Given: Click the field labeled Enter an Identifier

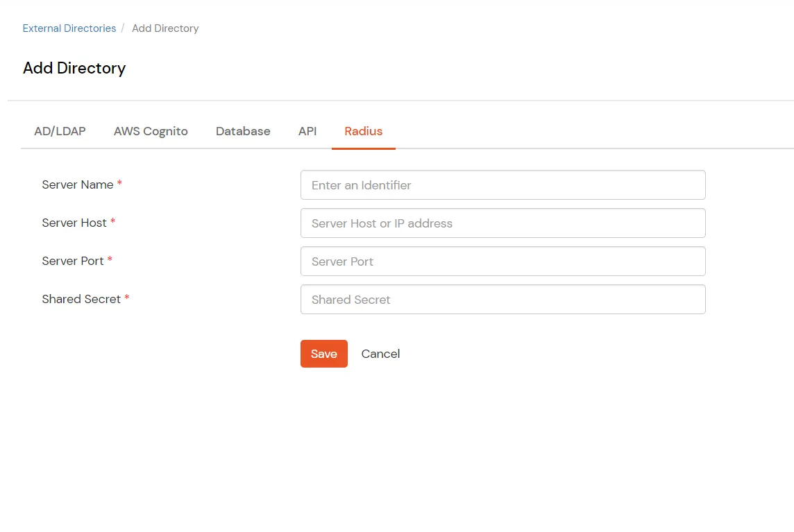Looking at the screenshot, I should (502, 185).
